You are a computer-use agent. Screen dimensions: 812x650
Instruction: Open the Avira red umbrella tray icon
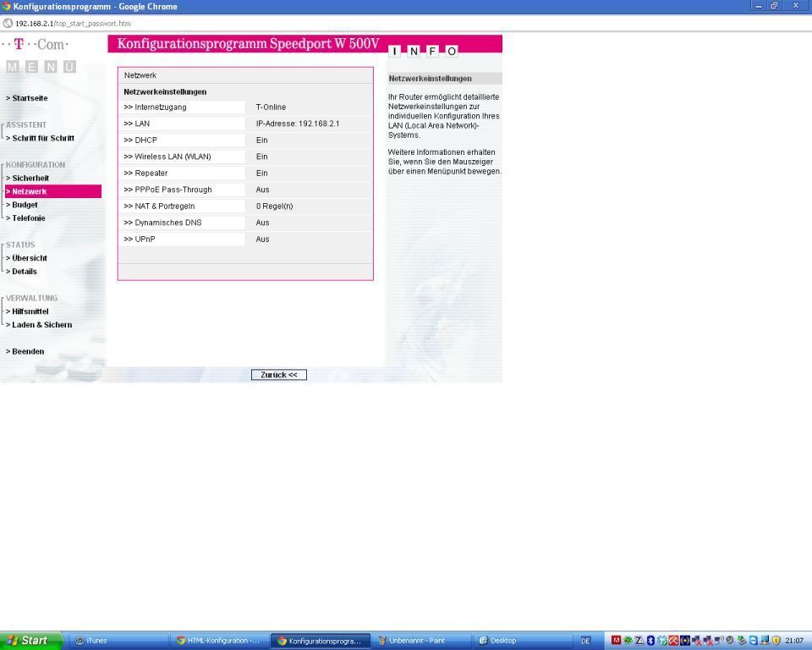pos(673,640)
